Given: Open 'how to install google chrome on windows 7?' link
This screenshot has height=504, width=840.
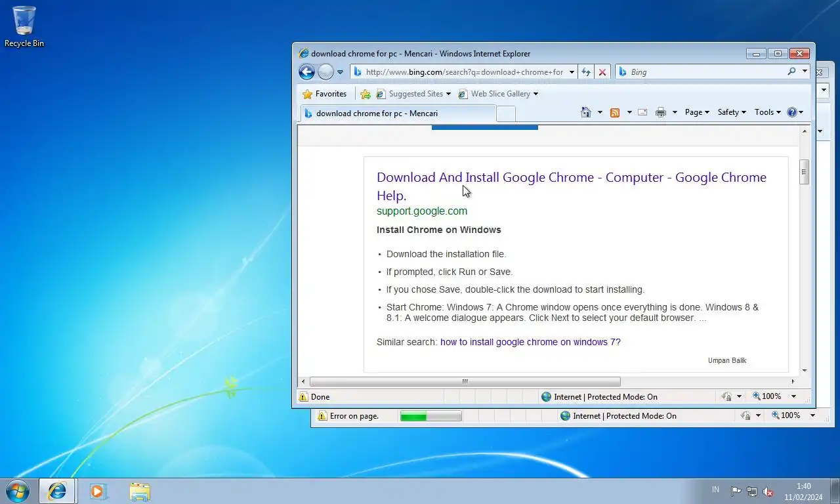Looking at the screenshot, I should click(530, 342).
